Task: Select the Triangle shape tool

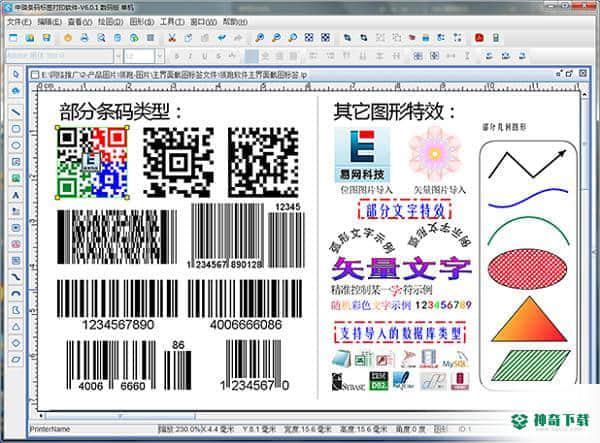Action: pos(16,326)
